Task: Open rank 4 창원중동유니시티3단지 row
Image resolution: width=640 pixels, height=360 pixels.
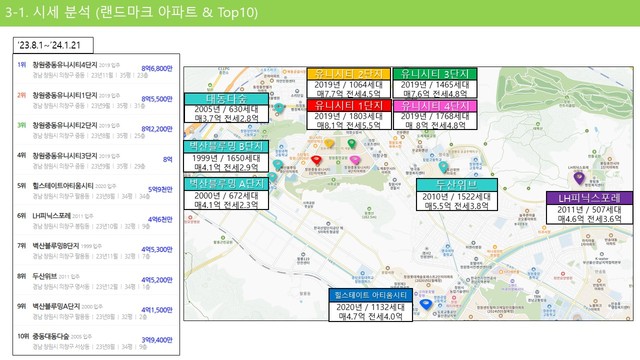Action: (96, 160)
